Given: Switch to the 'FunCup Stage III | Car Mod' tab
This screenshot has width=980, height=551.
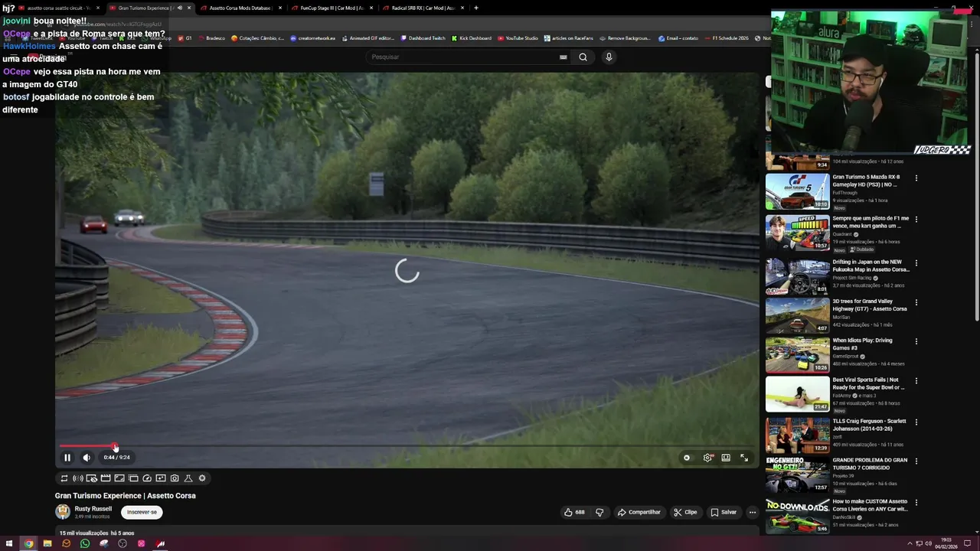Looking at the screenshot, I should tap(332, 8).
